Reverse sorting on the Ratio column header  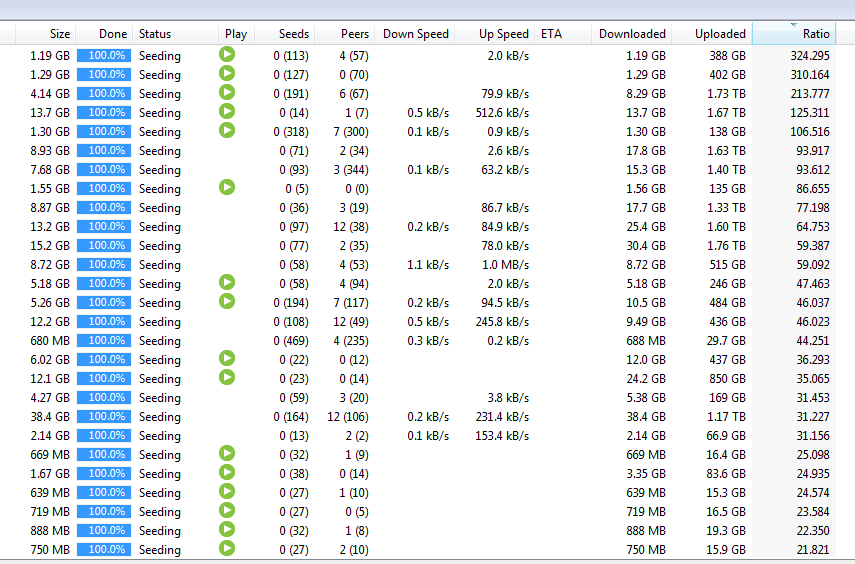(x=794, y=34)
